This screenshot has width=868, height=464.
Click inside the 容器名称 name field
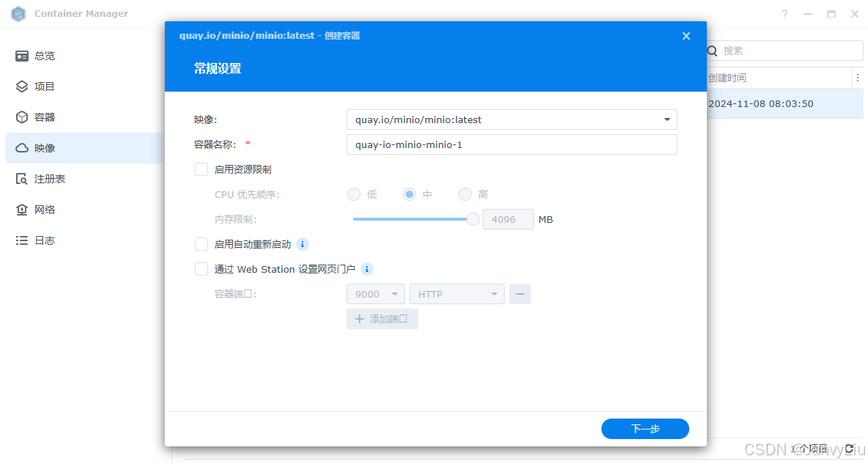pyautogui.click(x=511, y=144)
